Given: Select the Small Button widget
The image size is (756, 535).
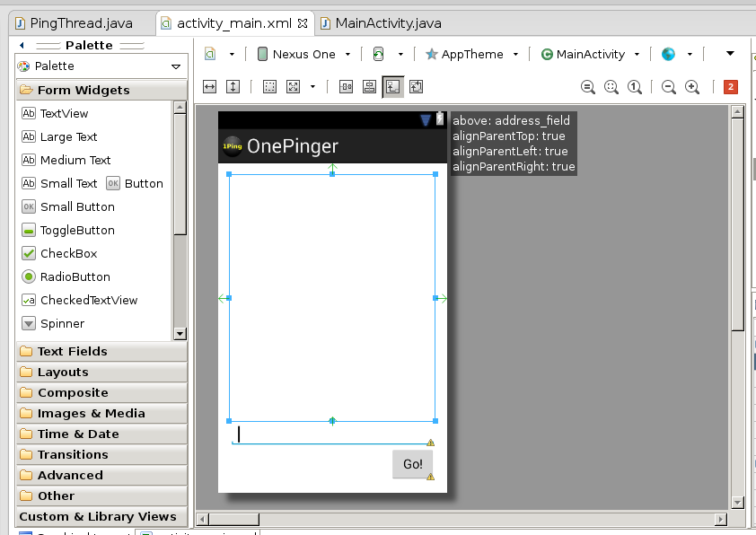Looking at the screenshot, I should coord(68,206).
